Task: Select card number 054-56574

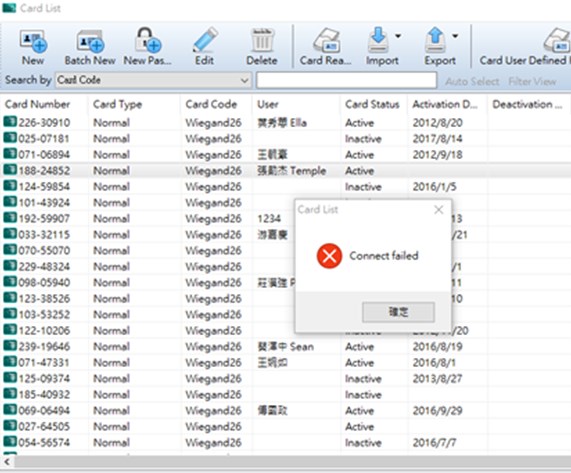Action: click(x=44, y=443)
